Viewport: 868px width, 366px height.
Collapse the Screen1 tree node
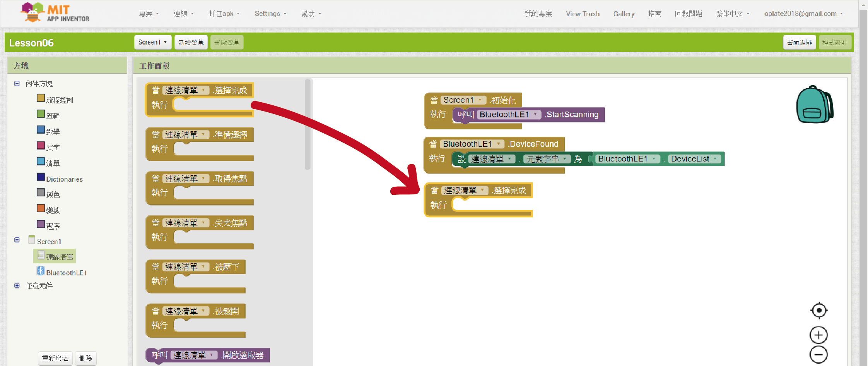tap(17, 240)
